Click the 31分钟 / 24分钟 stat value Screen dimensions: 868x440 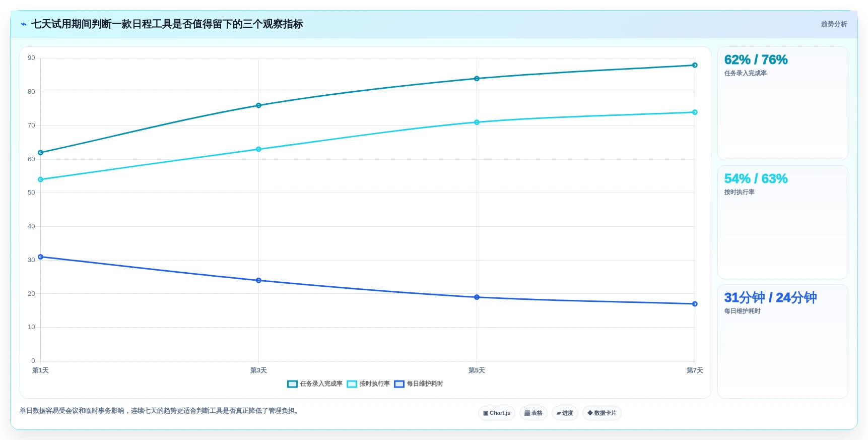770,298
